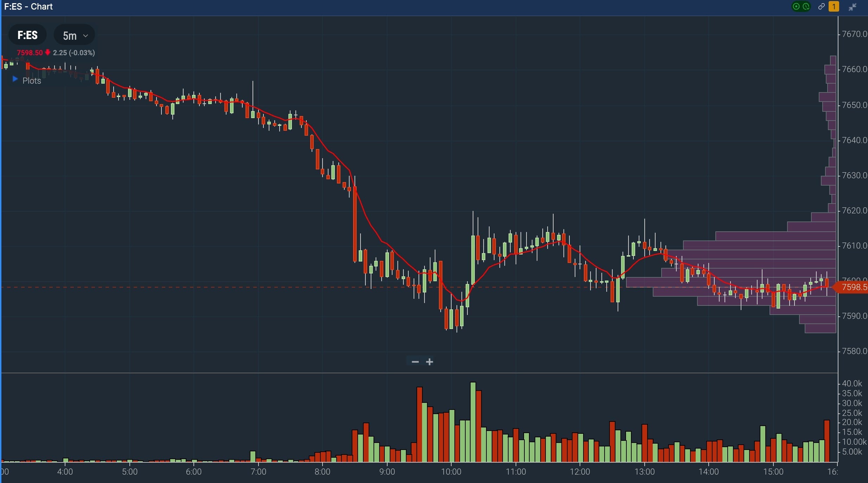Click the minus zoom-out control
The width and height of the screenshot is (868, 483).
[415, 362]
